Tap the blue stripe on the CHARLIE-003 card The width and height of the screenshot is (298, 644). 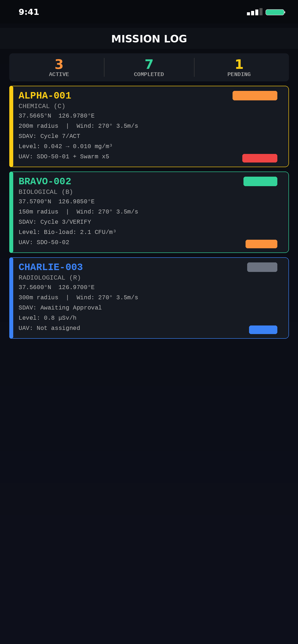coord(11,298)
